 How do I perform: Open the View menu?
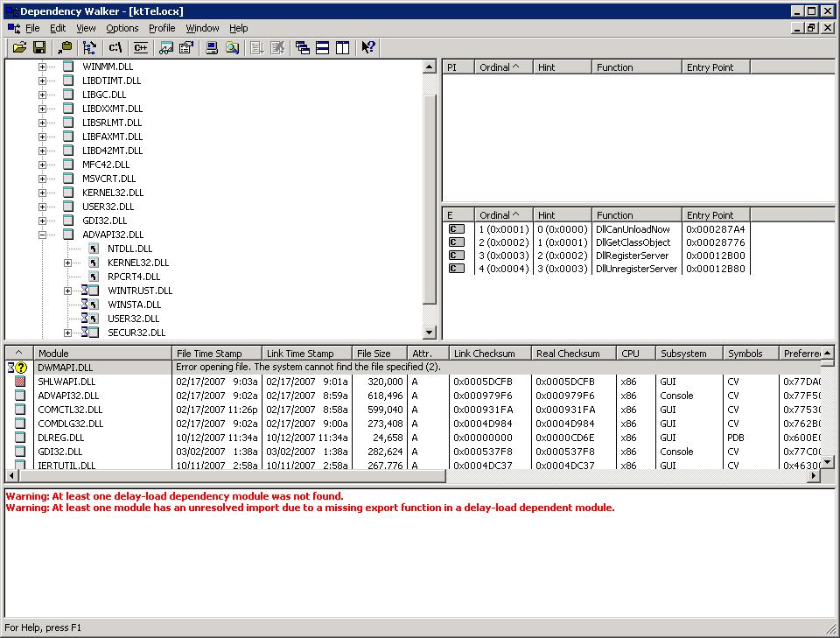[x=86, y=28]
